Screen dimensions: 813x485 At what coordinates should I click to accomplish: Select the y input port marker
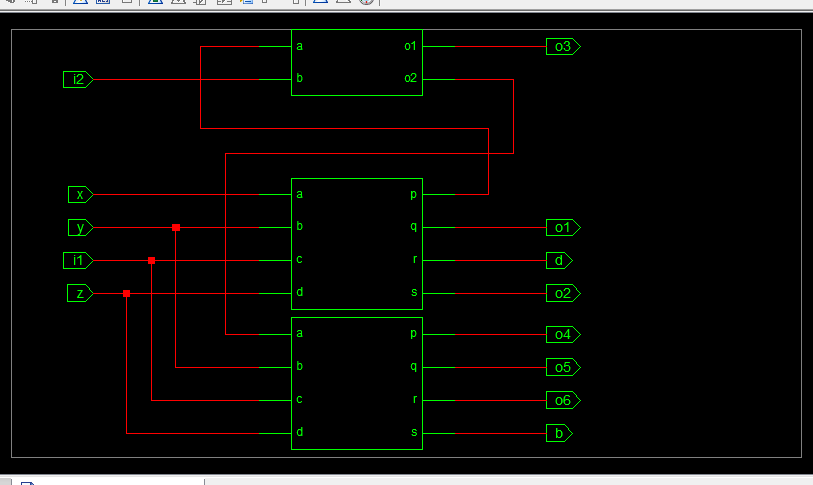click(79, 227)
